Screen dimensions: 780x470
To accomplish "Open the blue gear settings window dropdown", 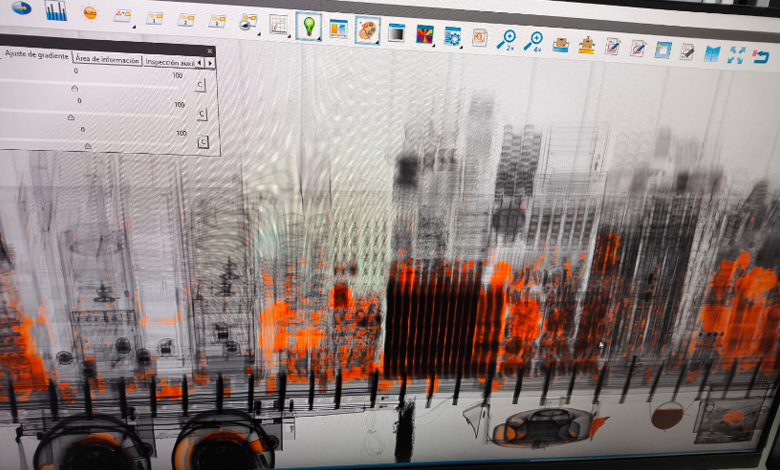I will click(x=452, y=37).
